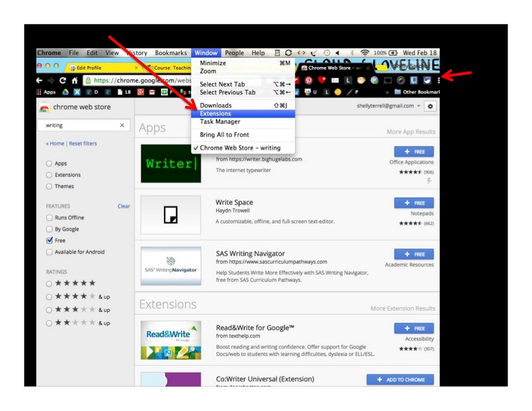This screenshot has width=532, height=411.
Task: Click the sync arrows menu bar icon
Action: tap(288, 52)
